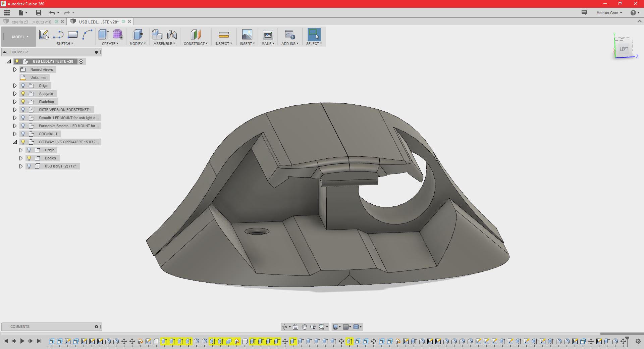This screenshot has height=349, width=644.
Task: Collapse the Browser panel
Action: click(5, 52)
